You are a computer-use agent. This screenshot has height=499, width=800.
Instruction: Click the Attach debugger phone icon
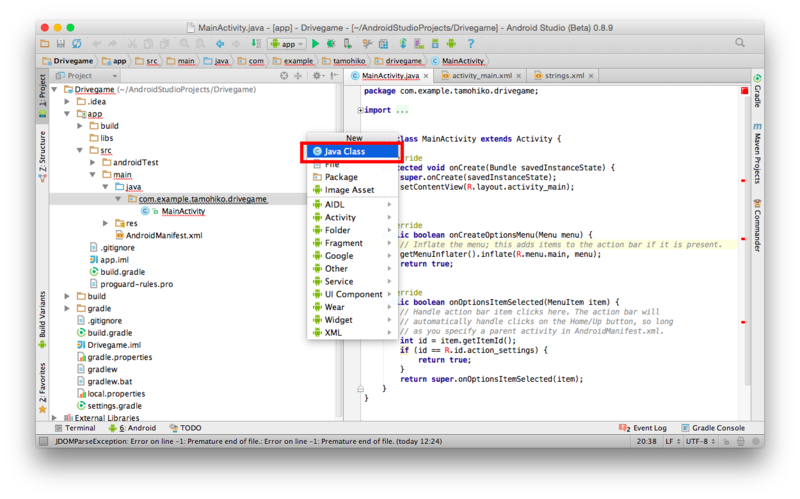click(347, 44)
